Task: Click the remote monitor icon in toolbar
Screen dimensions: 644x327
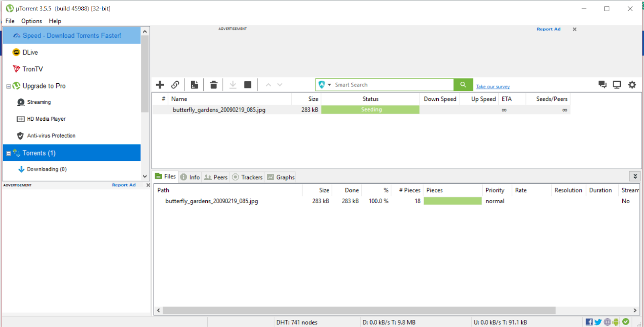Action: (617, 84)
